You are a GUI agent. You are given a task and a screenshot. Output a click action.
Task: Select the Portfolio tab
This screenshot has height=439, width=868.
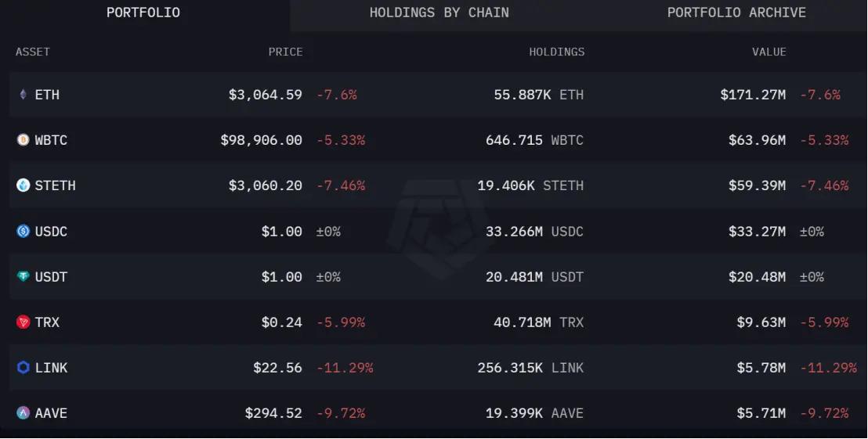143,13
